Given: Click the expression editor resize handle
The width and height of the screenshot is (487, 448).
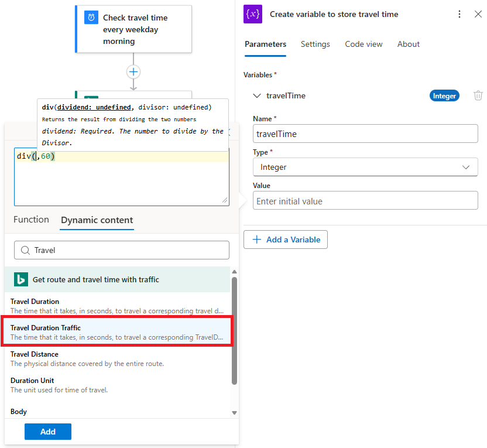Looking at the screenshot, I should coord(225,200).
